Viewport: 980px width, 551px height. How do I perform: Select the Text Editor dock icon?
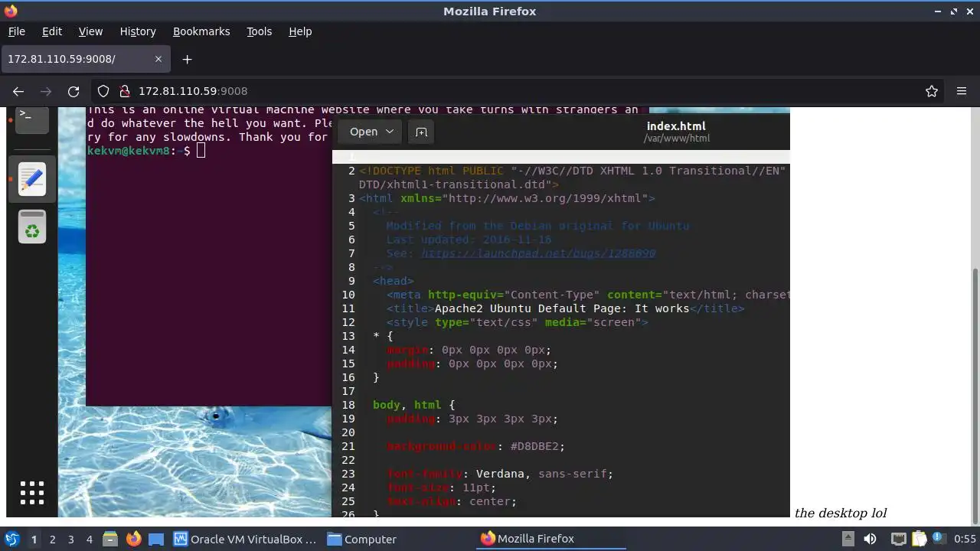[32, 180]
